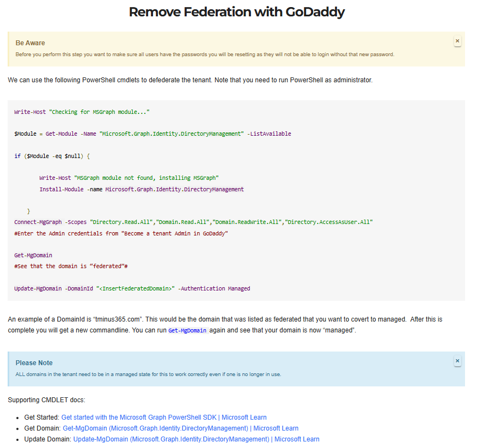Click the $Module = Get-Module code line
477x448 pixels.
152,134
